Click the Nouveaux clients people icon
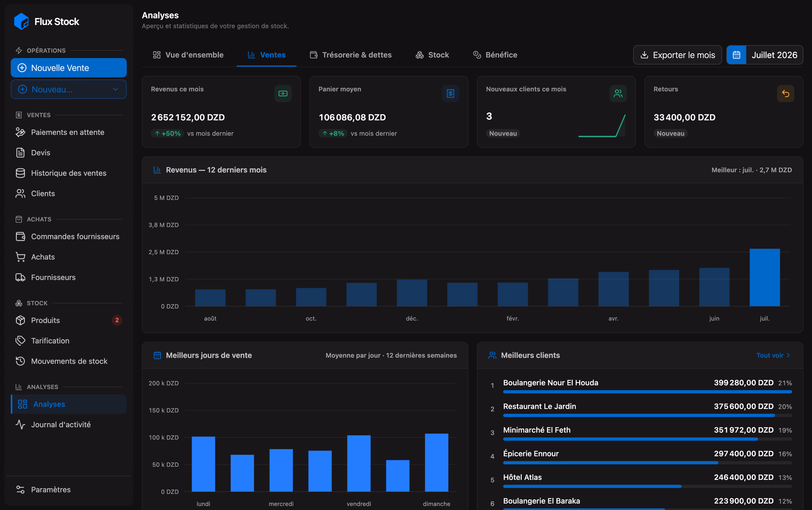This screenshot has width=812, height=510. (x=618, y=94)
